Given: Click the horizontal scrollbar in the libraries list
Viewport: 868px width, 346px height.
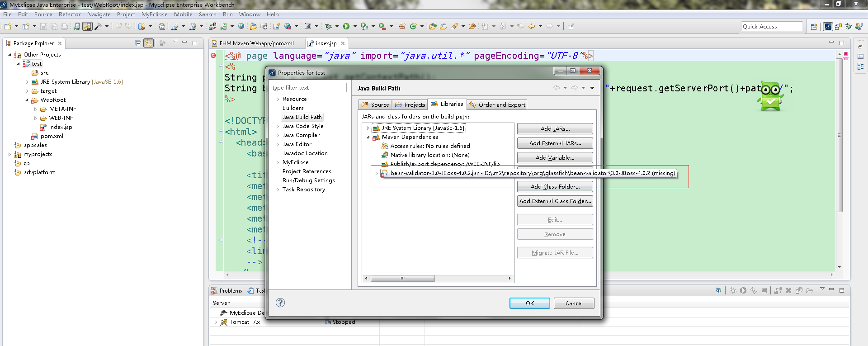Looking at the screenshot, I should point(402,279).
